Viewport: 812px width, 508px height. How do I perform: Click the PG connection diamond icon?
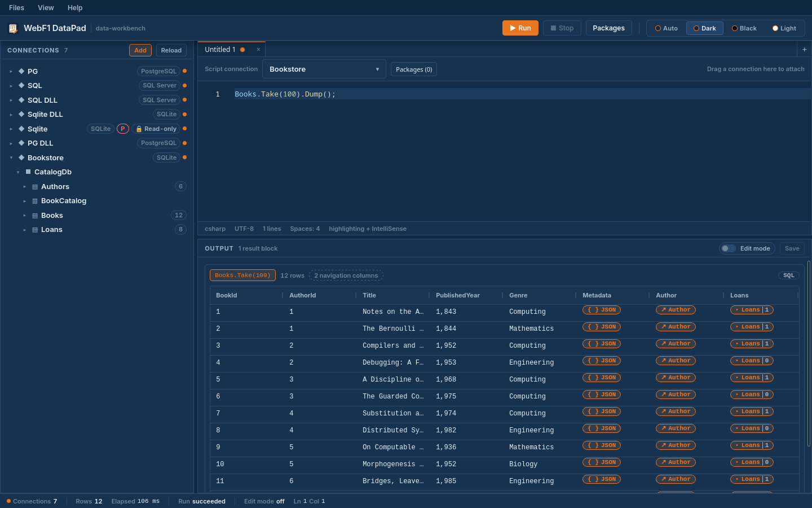click(x=21, y=71)
